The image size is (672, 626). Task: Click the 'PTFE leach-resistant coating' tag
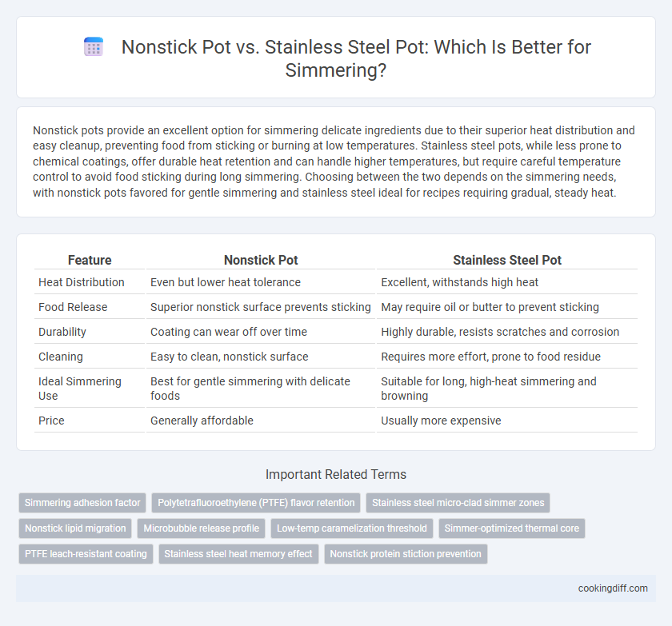coord(86,554)
